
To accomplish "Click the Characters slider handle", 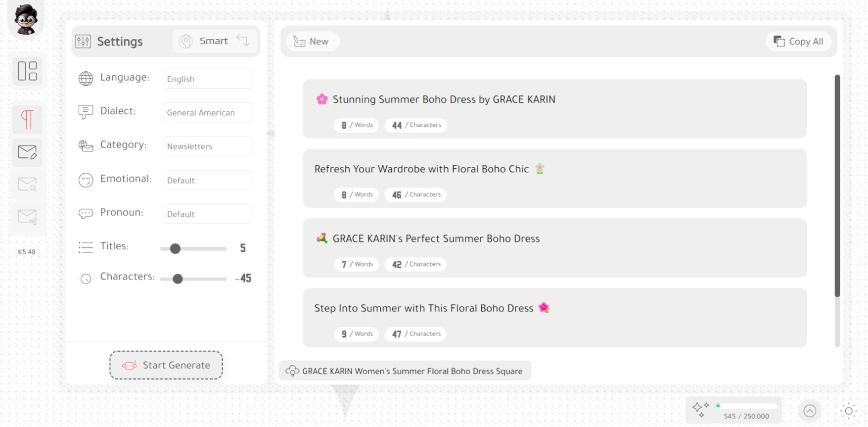I will tap(178, 279).
